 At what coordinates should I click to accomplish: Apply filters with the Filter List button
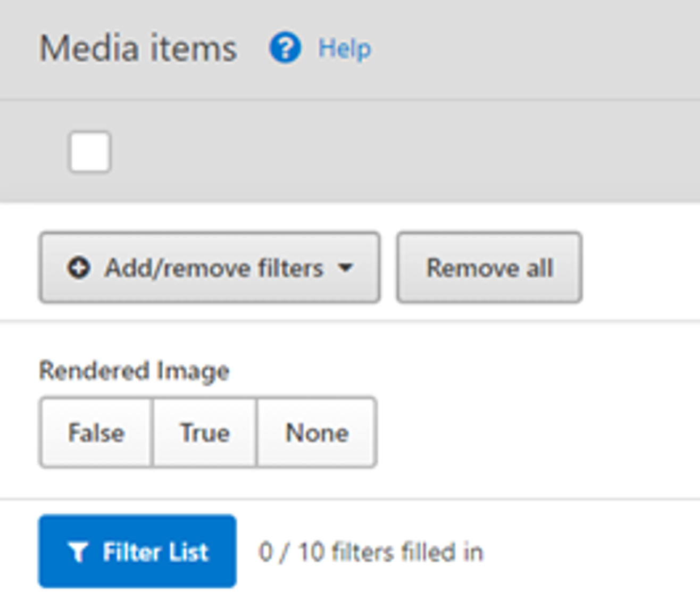137,552
